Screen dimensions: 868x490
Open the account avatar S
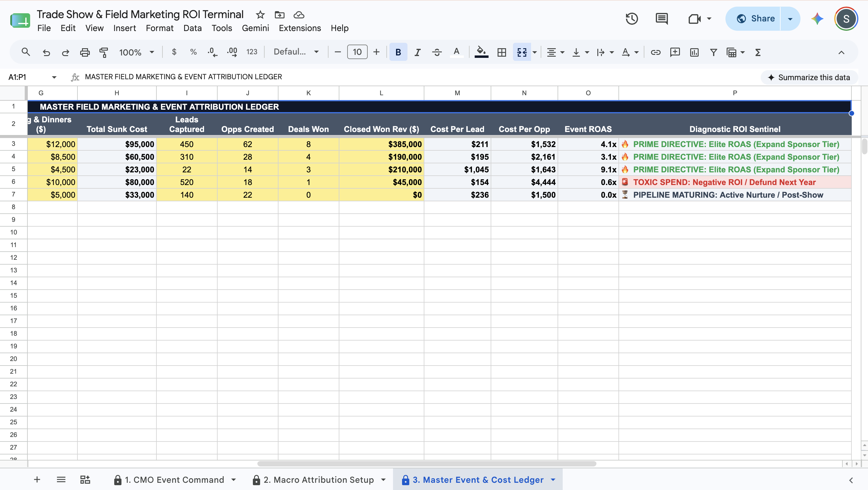846,19
